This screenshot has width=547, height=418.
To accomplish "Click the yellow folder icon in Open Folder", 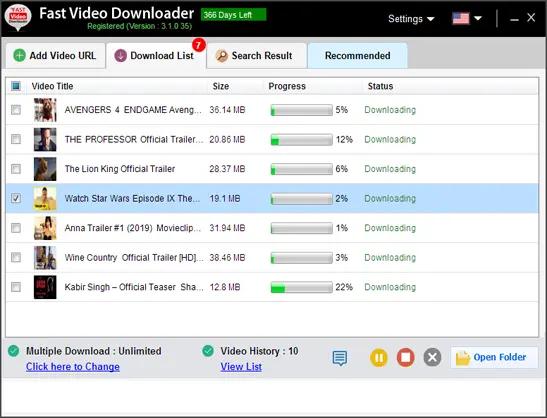I will pos(463,358).
